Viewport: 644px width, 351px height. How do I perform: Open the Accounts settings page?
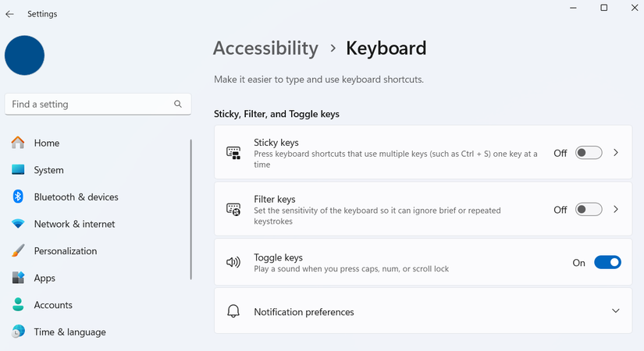click(x=53, y=305)
